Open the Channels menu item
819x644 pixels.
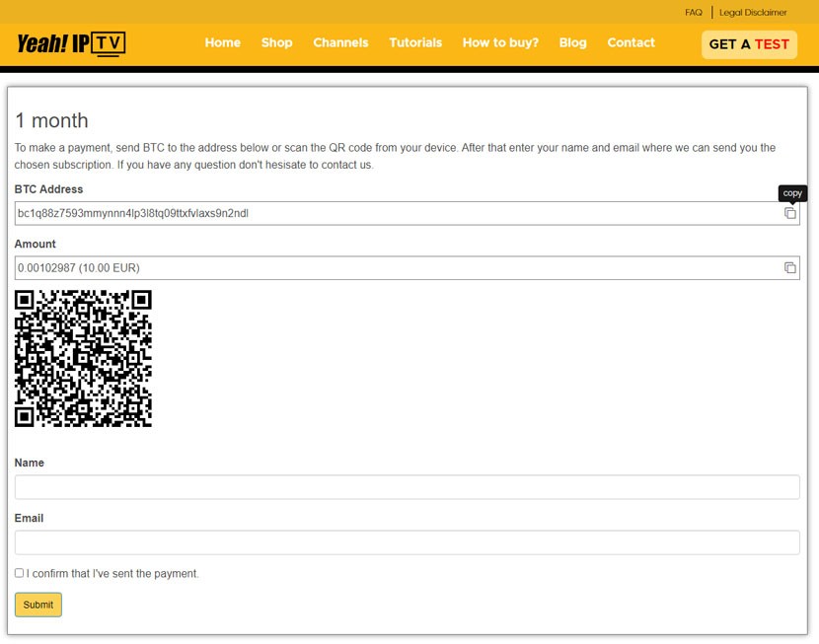pyautogui.click(x=340, y=42)
